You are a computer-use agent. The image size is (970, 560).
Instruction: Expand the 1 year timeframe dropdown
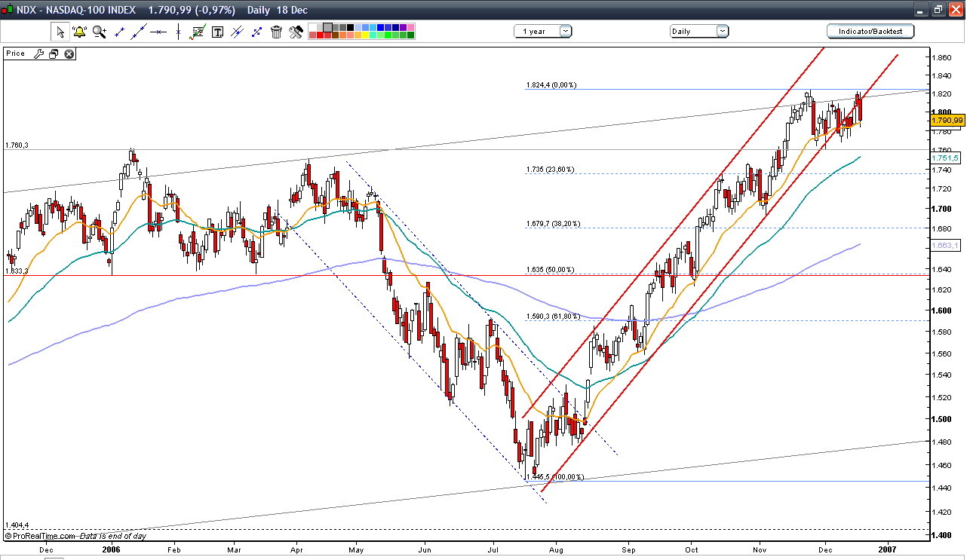564,32
